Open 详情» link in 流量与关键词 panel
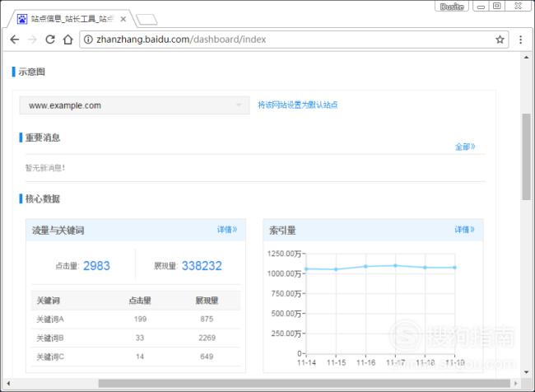Viewport: 535px width, 392px height. click(227, 230)
